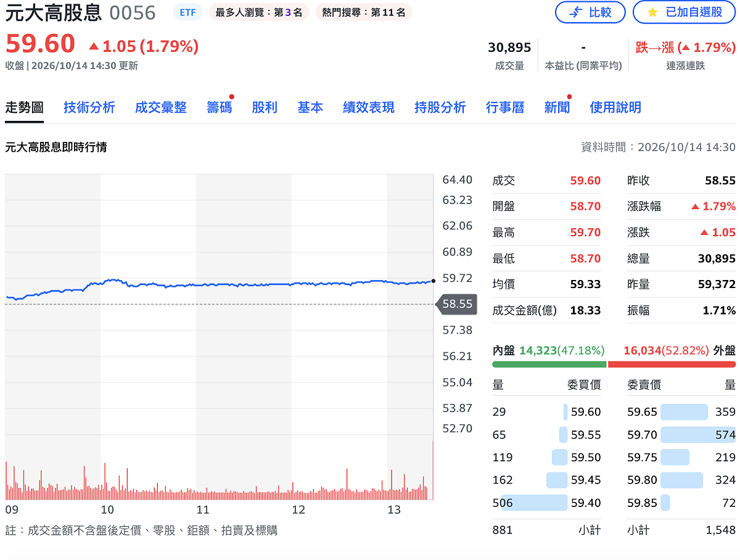The width and height of the screenshot is (740, 560).
Task: Click the green 內盤 ratio bar
Action: click(549, 364)
